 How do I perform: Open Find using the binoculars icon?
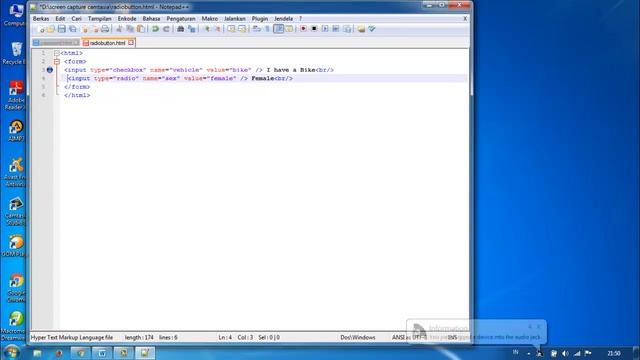coord(180,29)
